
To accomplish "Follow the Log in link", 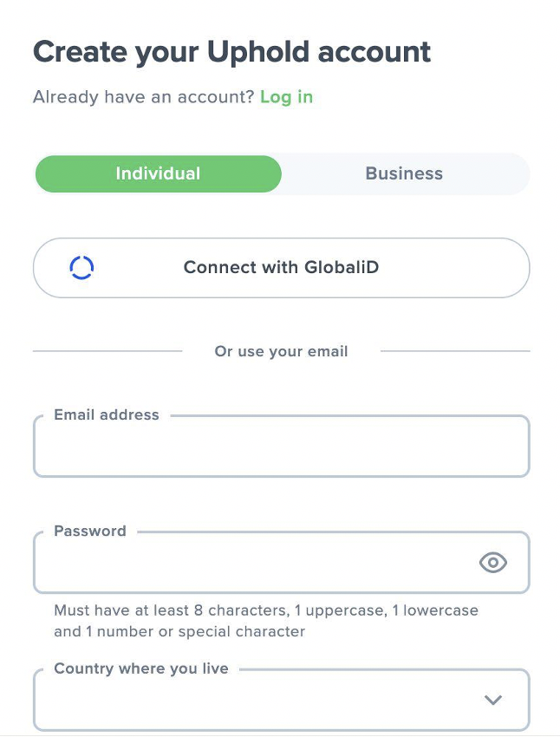I will (x=287, y=97).
